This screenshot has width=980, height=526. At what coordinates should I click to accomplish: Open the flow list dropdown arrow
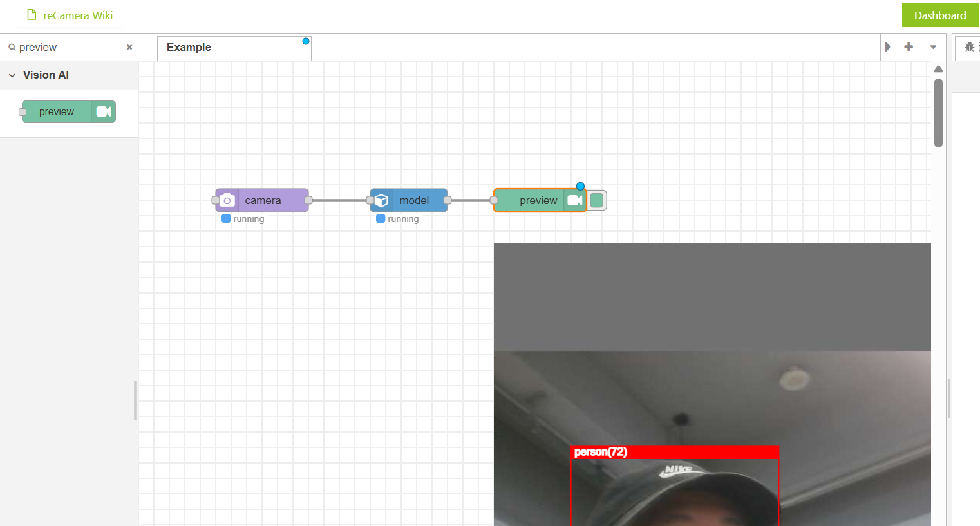coord(933,47)
